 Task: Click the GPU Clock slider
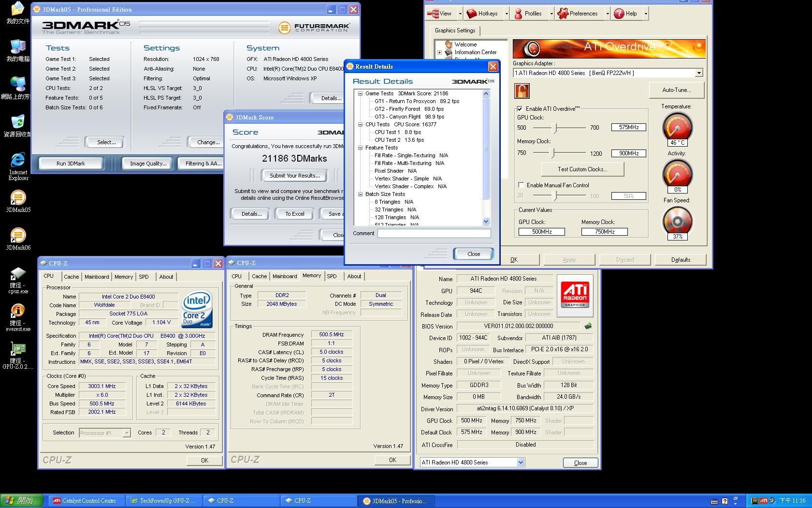[x=555, y=128]
